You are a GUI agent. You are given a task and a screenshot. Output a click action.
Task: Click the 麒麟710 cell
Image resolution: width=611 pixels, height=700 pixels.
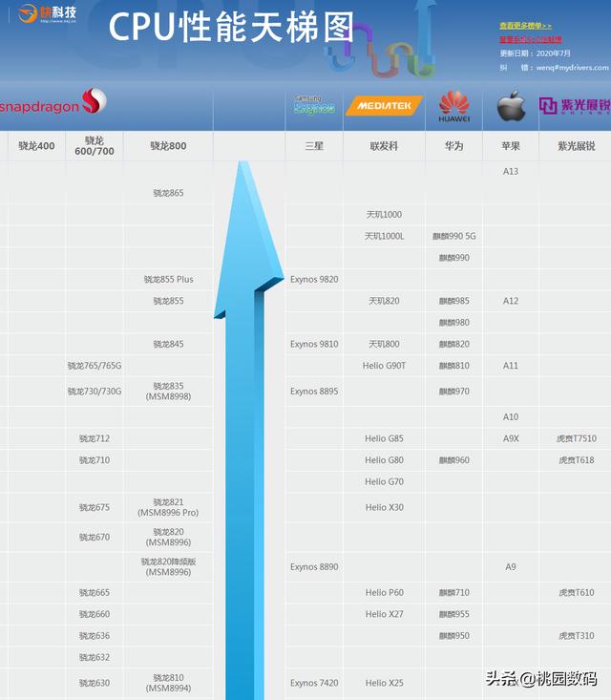tap(453, 593)
